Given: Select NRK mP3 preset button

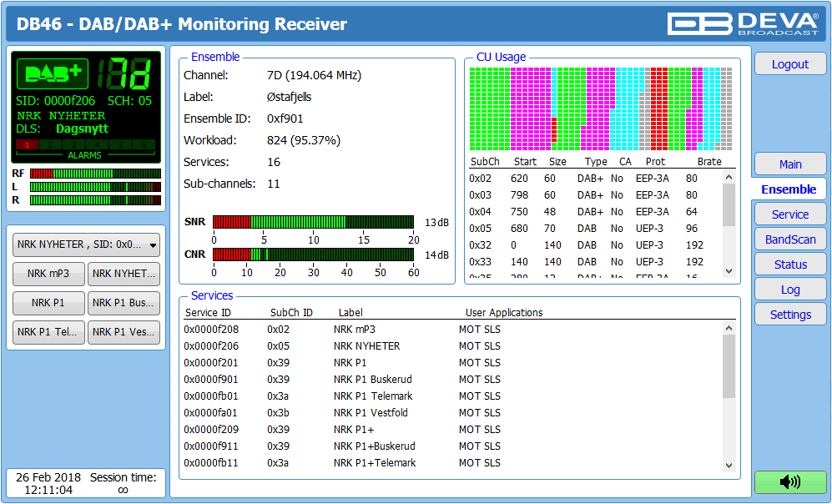Looking at the screenshot, I should point(48,274).
